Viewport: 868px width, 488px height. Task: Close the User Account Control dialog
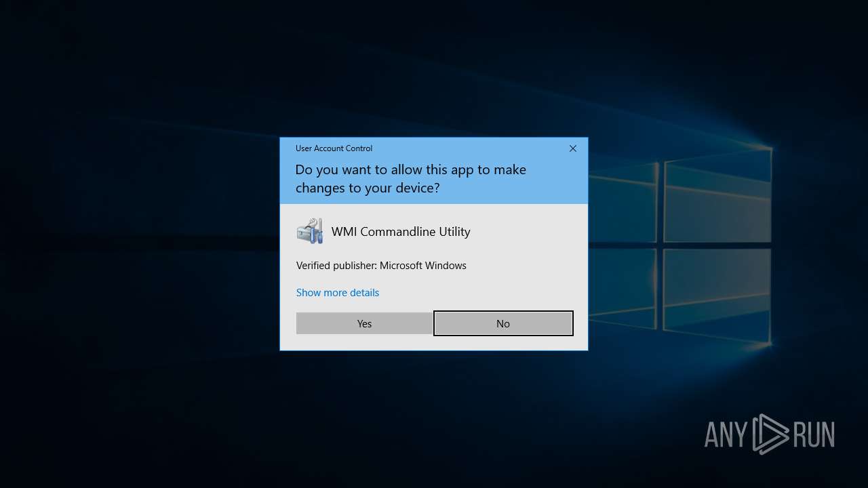click(573, 148)
